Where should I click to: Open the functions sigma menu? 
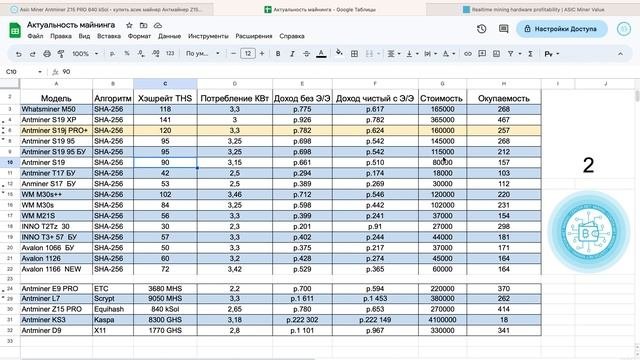click(x=530, y=53)
